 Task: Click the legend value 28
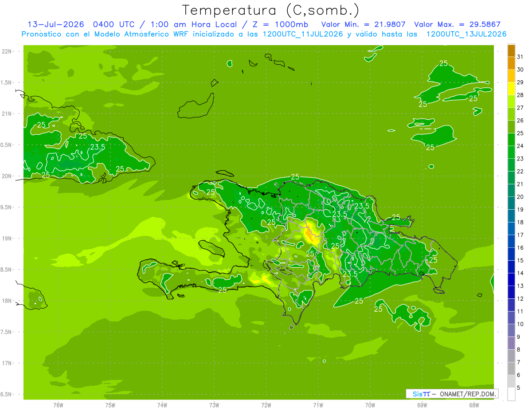520,95
